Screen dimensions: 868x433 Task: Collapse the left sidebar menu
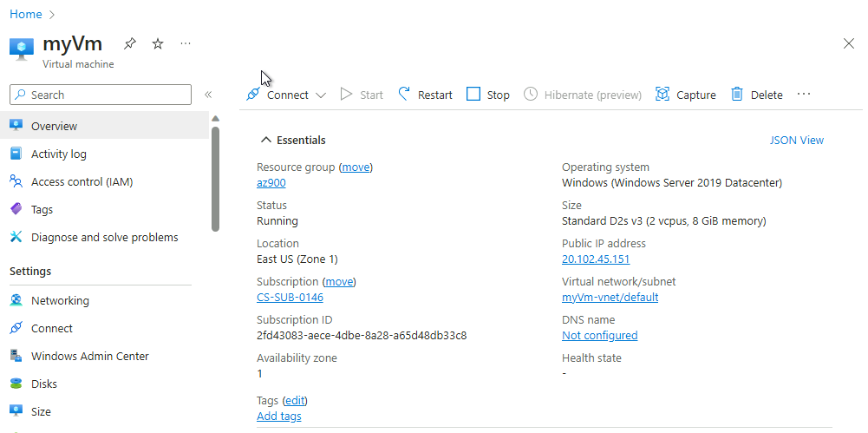point(208,95)
